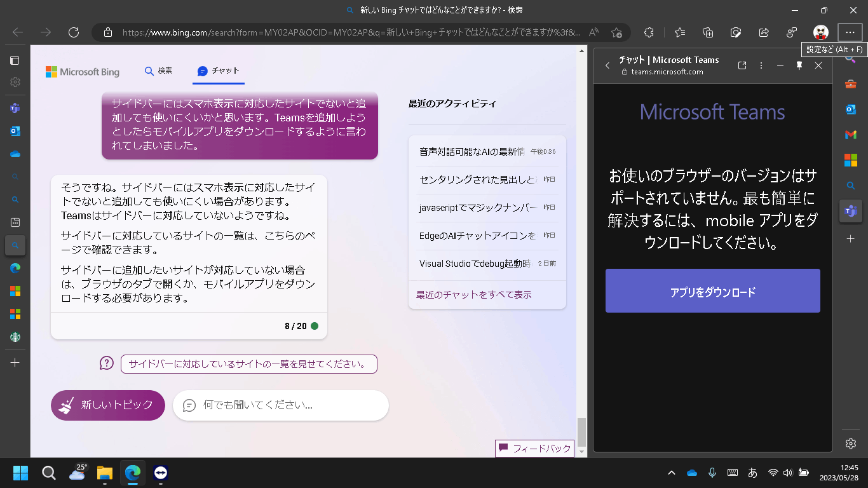Open recent chat javascriptでマジックナンバー
This screenshot has height=488, width=868.
[x=487, y=207]
